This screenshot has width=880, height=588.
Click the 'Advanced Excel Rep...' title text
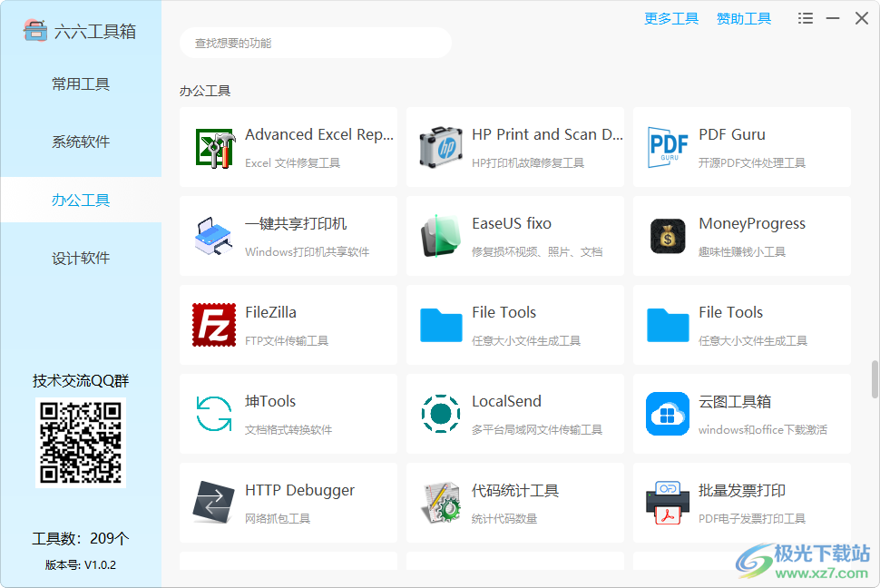click(319, 135)
